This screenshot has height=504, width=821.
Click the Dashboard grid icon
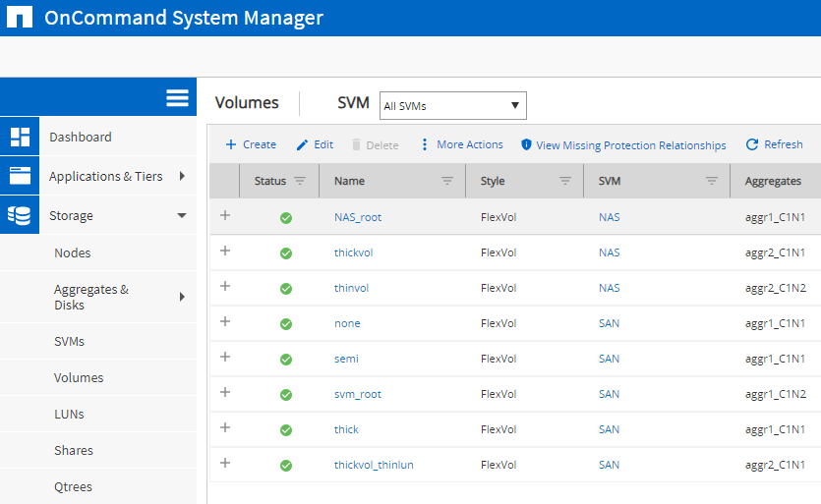coord(20,137)
